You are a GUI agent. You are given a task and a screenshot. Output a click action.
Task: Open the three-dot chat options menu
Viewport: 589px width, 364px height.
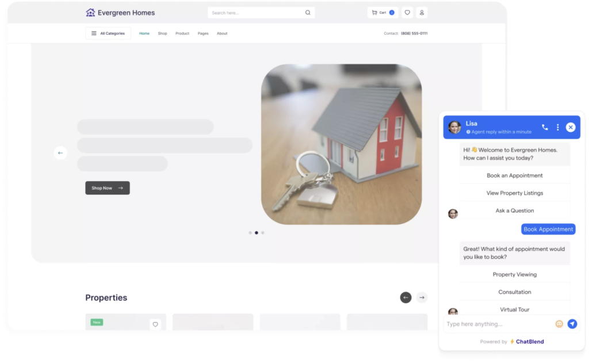(557, 127)
